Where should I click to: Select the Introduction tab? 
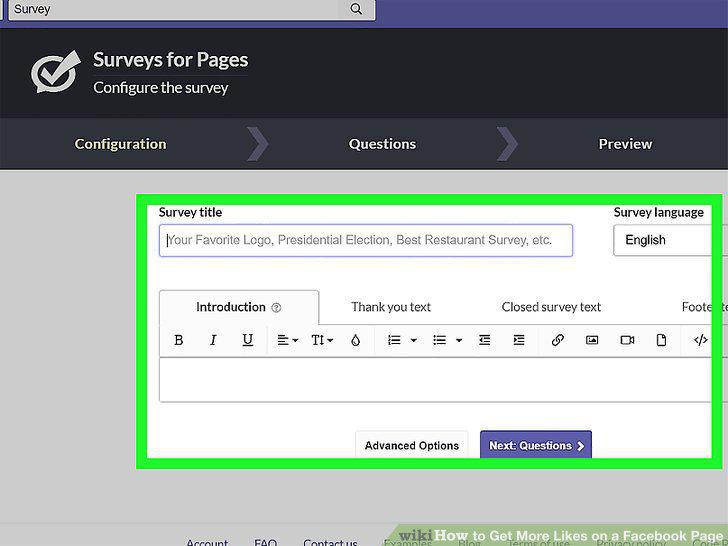tap(239, 307)
